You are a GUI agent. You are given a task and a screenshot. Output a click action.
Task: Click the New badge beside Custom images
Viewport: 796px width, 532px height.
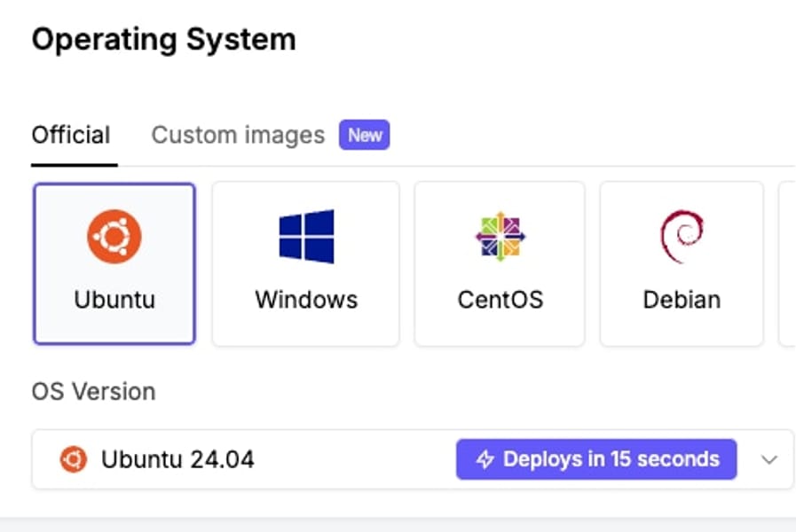365,135
